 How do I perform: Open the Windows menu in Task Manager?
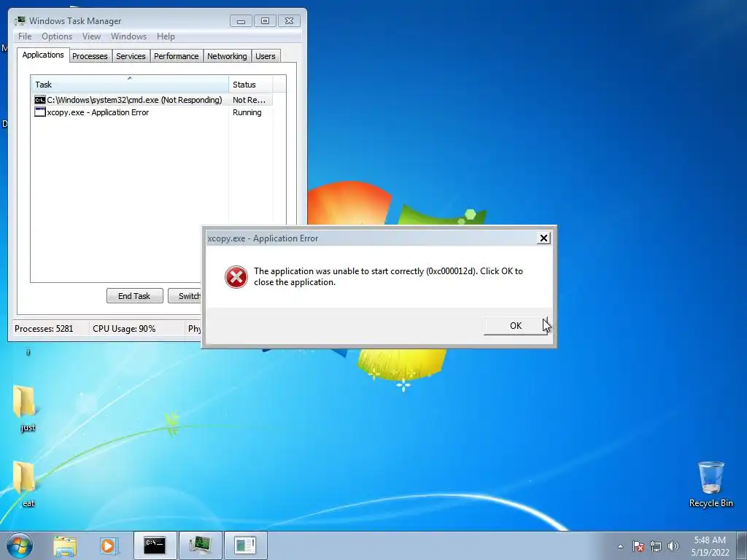click(128, 36)
